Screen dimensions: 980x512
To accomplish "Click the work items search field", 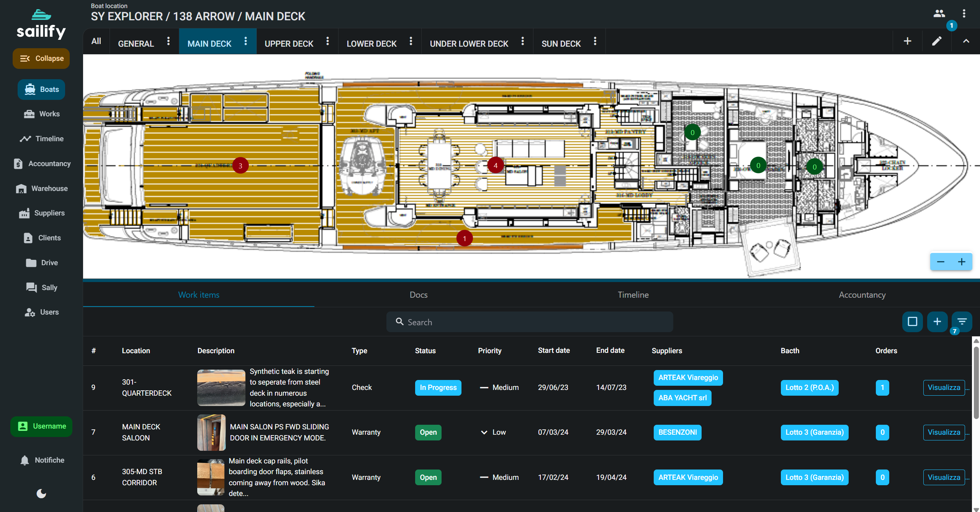I will point(529,322).
